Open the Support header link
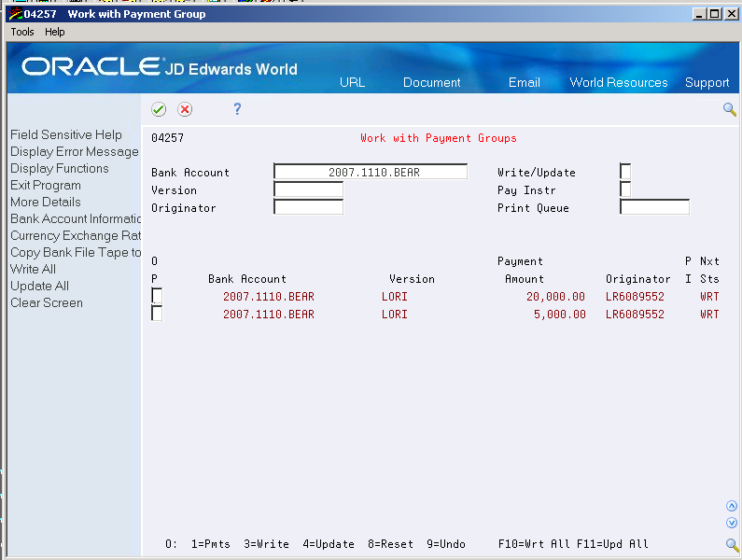 click(x=707, y=83)
